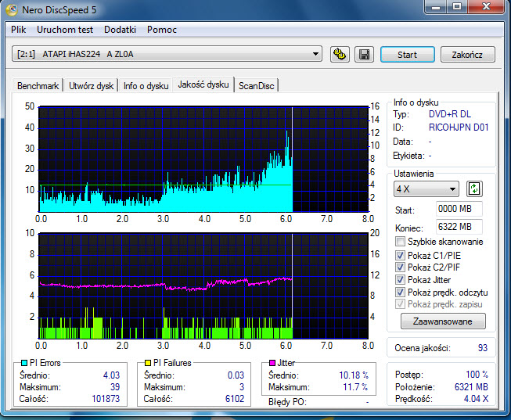Open Zaawansowane settings
This screenshot has width=511, height=420.
point(443,321)
